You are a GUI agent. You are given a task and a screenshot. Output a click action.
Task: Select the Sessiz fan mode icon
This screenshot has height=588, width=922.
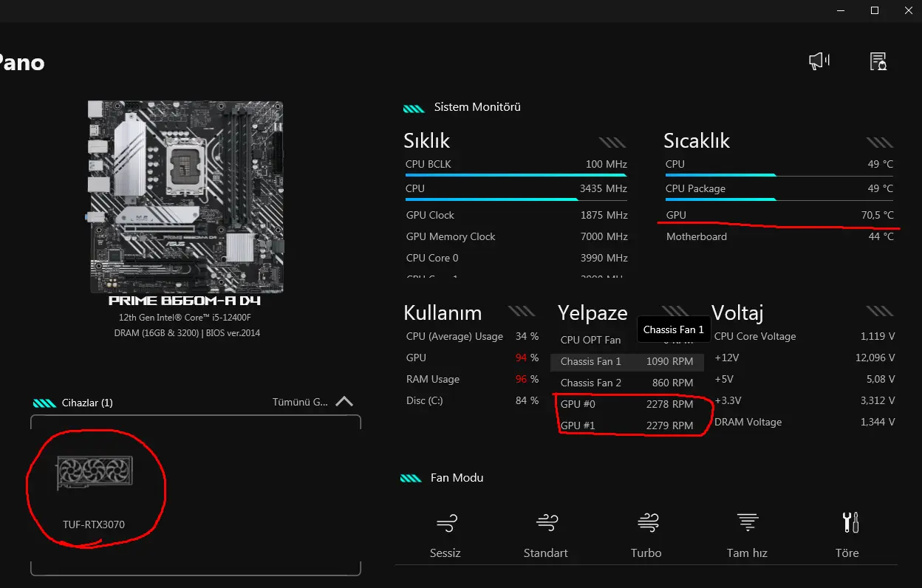tap(446, 524)
